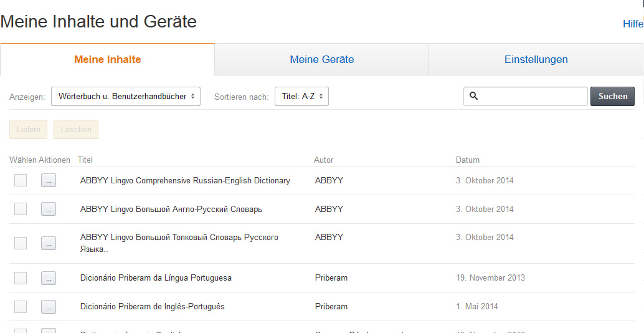644x333 pixels.
Task: Click the magnifier icon in the search field
Action: click(473, 96)
